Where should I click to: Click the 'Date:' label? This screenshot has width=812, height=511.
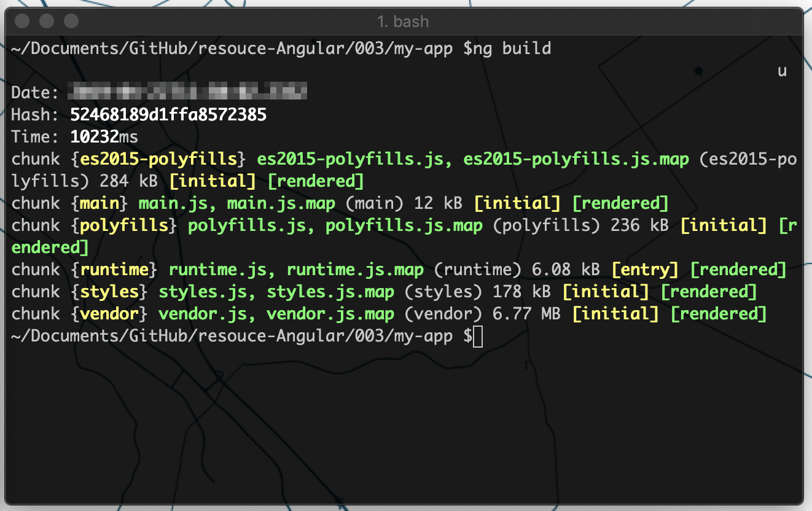click(36, 93)
